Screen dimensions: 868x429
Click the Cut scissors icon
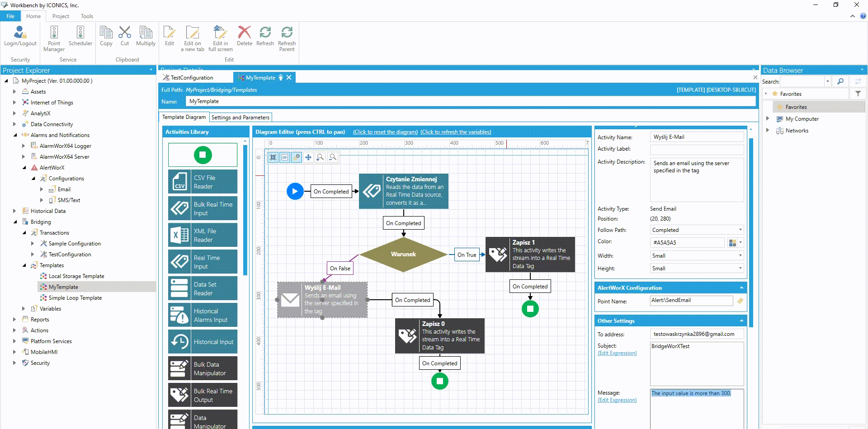point(125,36)
